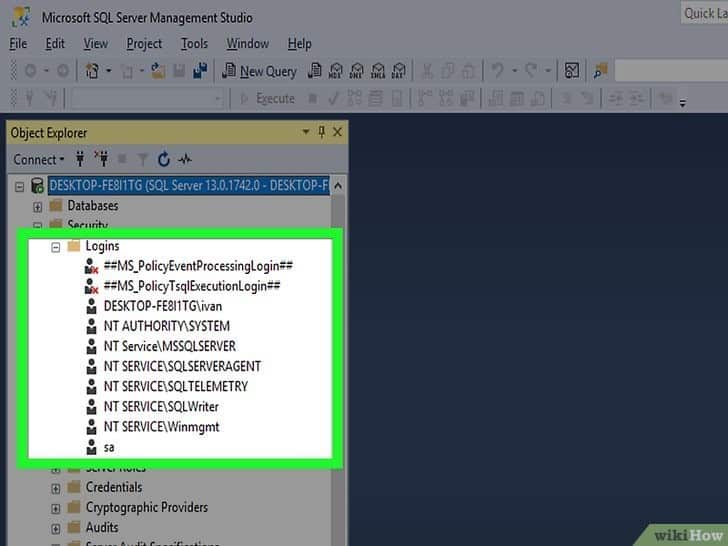Select the NT SERVICE\Winmgmt login

[161, 427]
